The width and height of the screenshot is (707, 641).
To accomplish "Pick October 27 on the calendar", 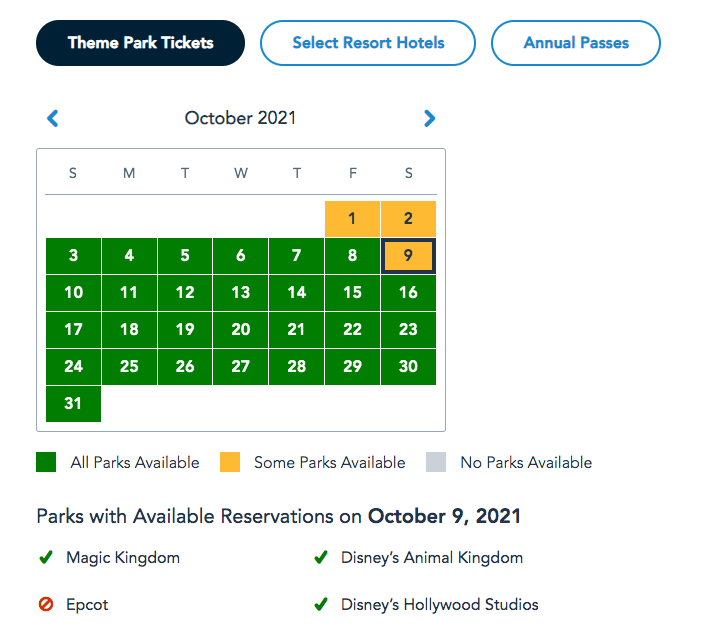I will [x=241, y=367].
